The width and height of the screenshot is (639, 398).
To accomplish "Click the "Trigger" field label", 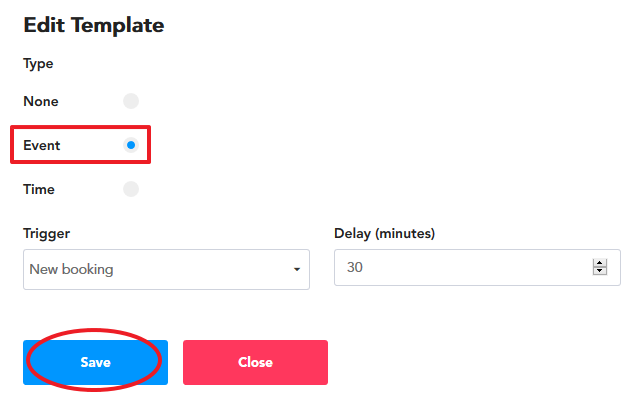I will 46,233.
